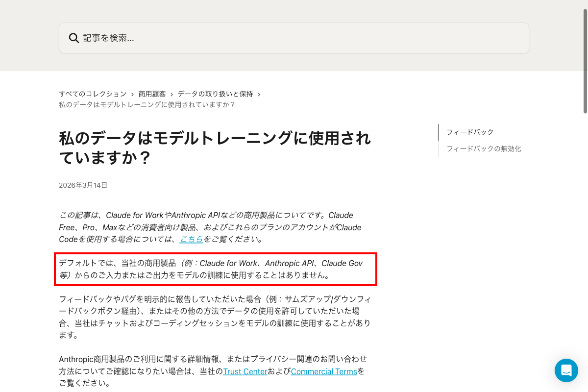
Task: Jump to フィードバック section in sidebar
Action: 470,132
